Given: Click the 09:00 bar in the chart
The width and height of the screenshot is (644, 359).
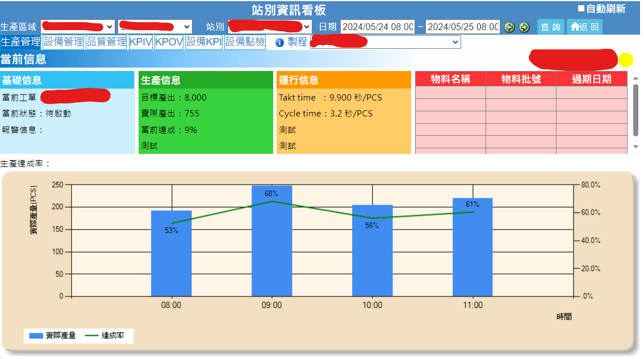Looking at the screenshot, I should point(271,241).
